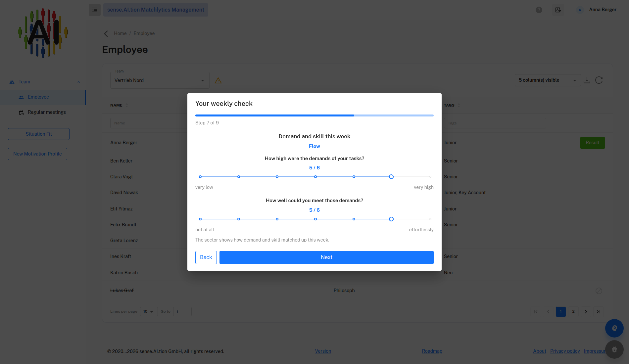
Task: Open the help question mark icon
Action: click(x=539, y=10)
